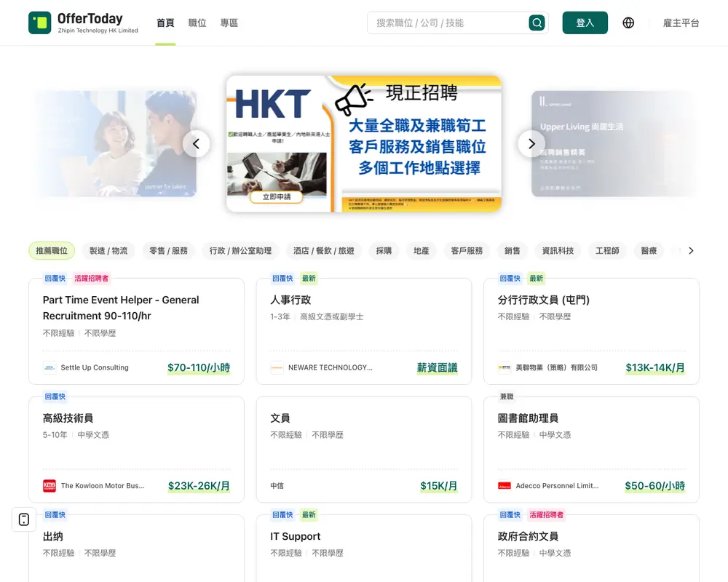Open Part Time Event Helper job title
The height and width of the screenshot is (582, 728).
pos(121,308)
